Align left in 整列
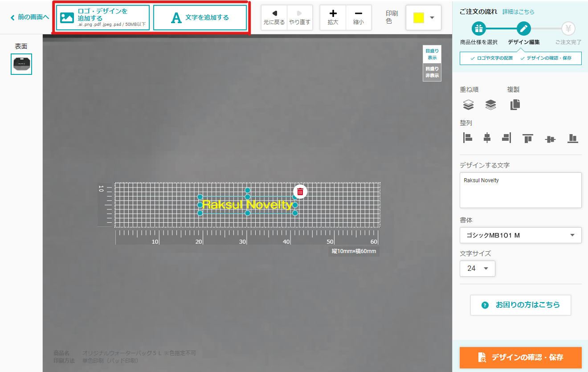Screen dimensions: 588x372 pyautogui.click(x=467, y=138)
